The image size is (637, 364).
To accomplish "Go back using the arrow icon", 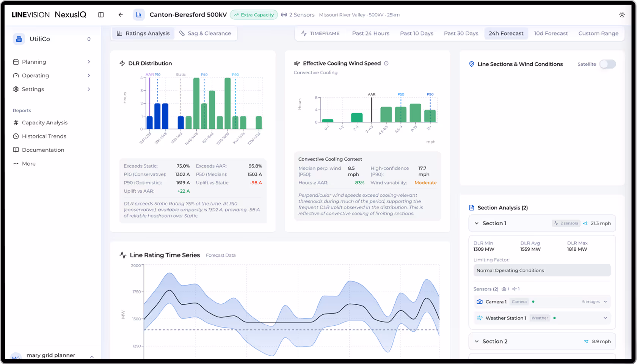I will [121, 15].
